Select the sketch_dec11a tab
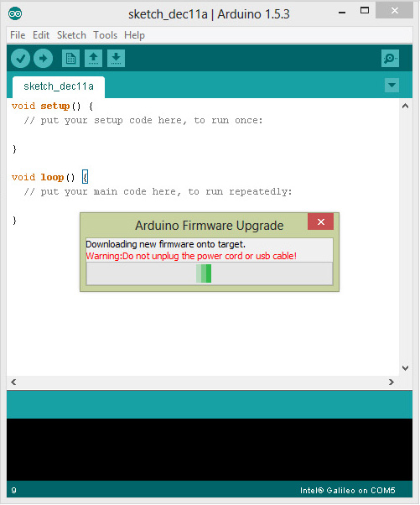The width and height of the screenshot is (420, 505). tap(59, 86)
